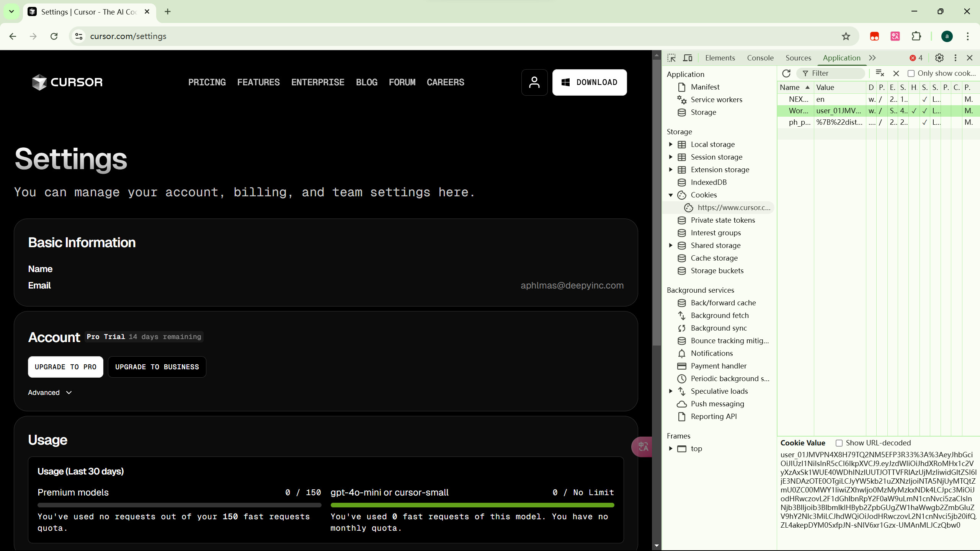Expand the Advanced account options
The image size is (980, 551).
pos(50,393)
